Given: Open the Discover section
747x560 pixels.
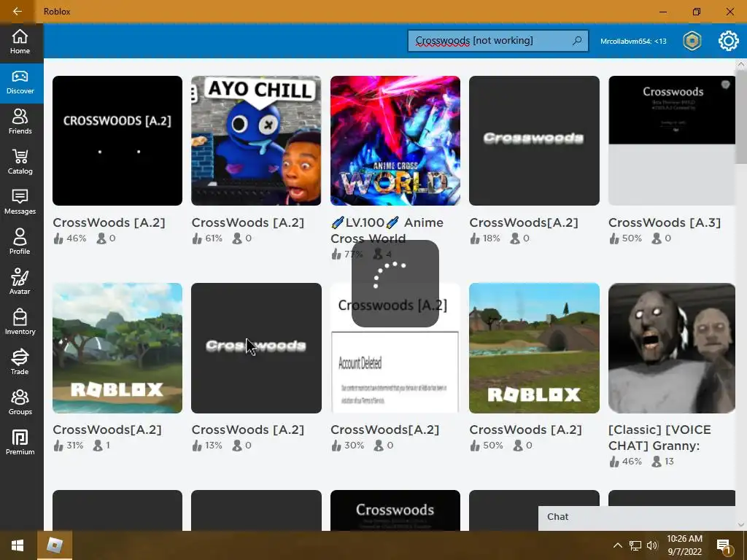Looking at the screenshot, I should [20, 82].
